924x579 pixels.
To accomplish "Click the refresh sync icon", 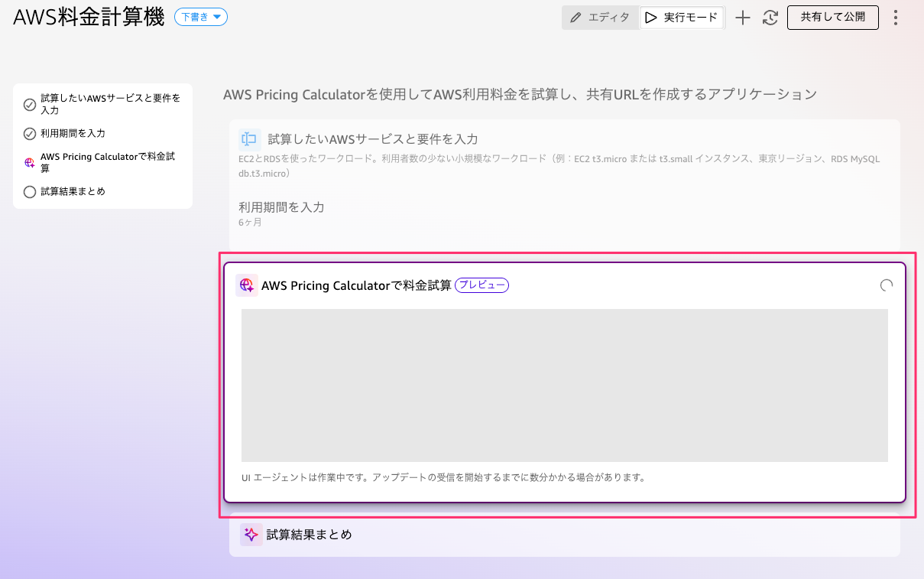I will coord(770,18).
